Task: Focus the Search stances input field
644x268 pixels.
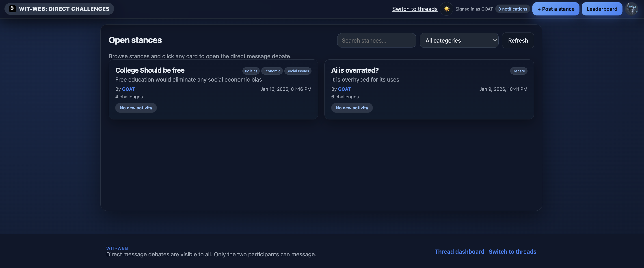Action: click(376, 40)
